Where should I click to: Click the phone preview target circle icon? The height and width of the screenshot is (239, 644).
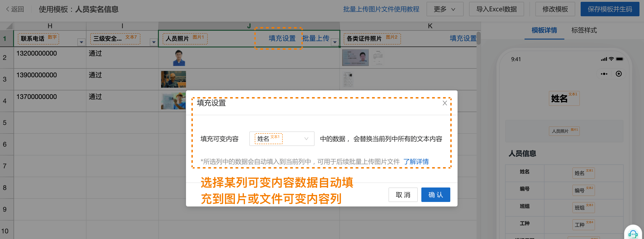618,74
